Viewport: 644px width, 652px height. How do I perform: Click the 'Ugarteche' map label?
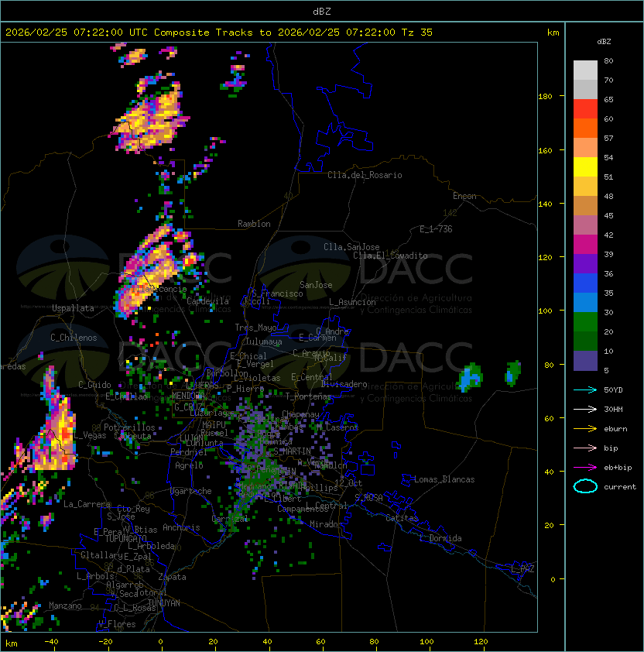tap(191, 491)
